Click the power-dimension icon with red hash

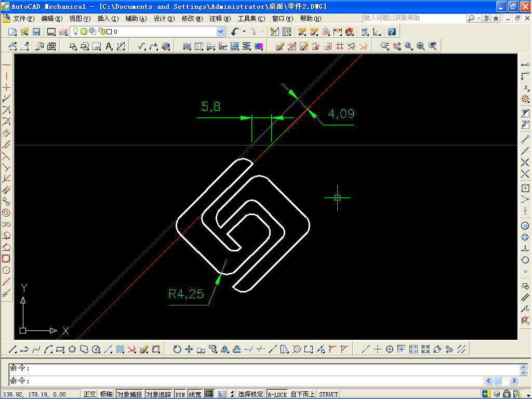[x=339, y=46]
